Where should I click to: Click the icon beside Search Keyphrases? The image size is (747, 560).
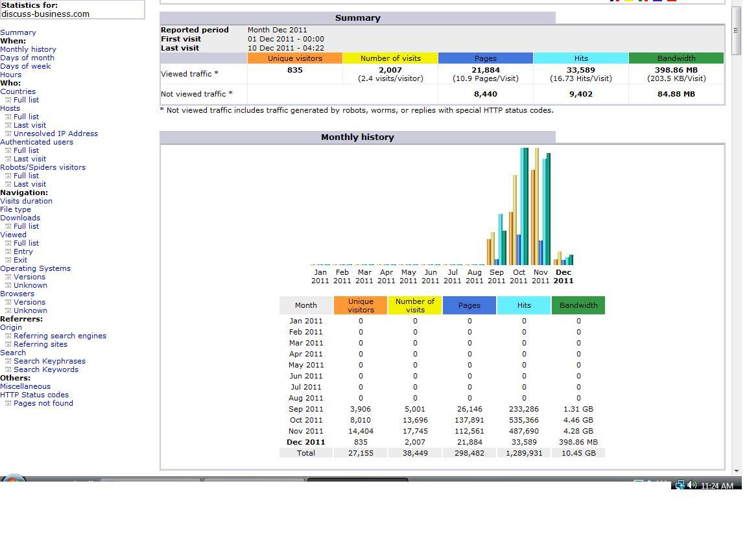pos(8,362)
